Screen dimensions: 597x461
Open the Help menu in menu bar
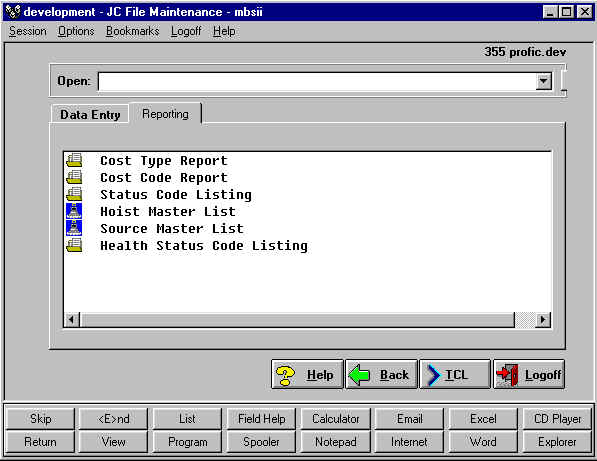[x=224, y=31]
